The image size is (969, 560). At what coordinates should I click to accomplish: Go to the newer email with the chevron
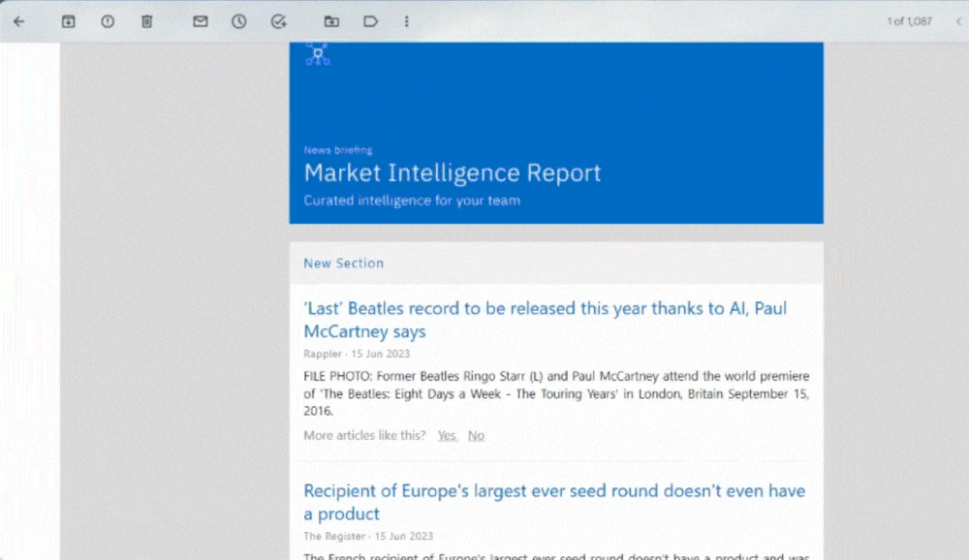959,21
